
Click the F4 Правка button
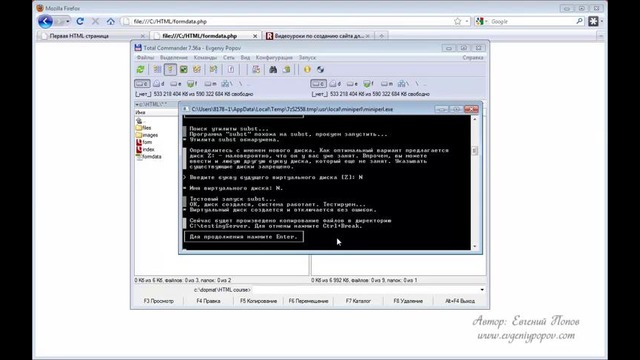click(208, 301)
